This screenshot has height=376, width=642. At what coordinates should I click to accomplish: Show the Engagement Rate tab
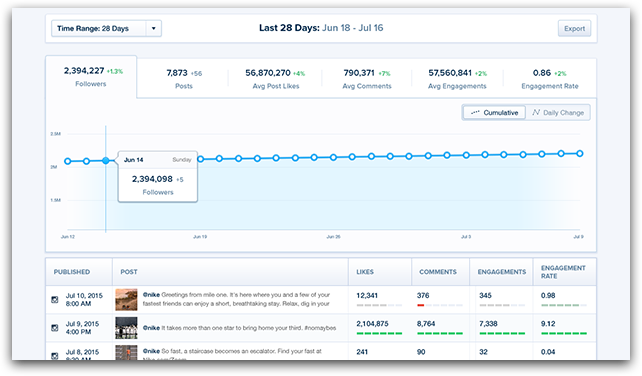coord(549,79)
